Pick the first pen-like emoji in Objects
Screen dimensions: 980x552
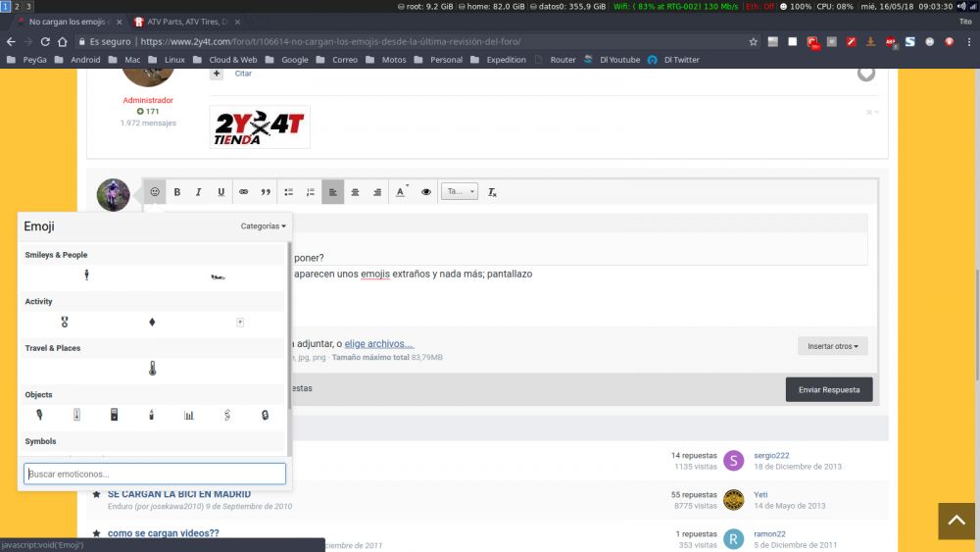(x=39, y=415)
